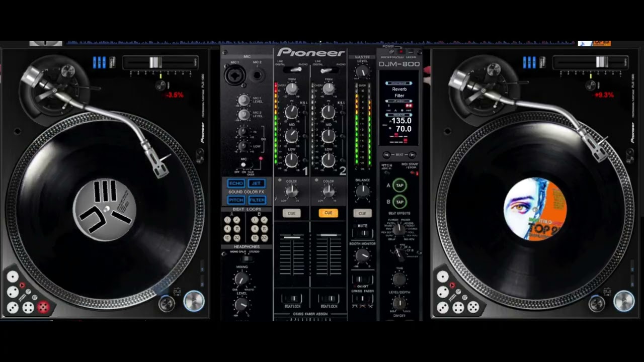Toggle channel 1 BEATLOCK switch
The width and height of the screenshot is (644, 362).
pyautogui.click(x=292, y=298)
